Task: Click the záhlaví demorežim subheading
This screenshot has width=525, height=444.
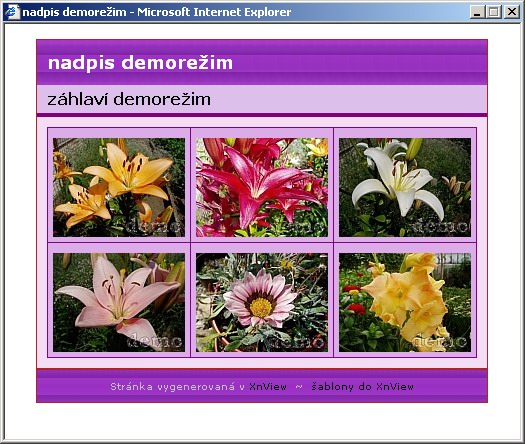Action: pos(129,99)
